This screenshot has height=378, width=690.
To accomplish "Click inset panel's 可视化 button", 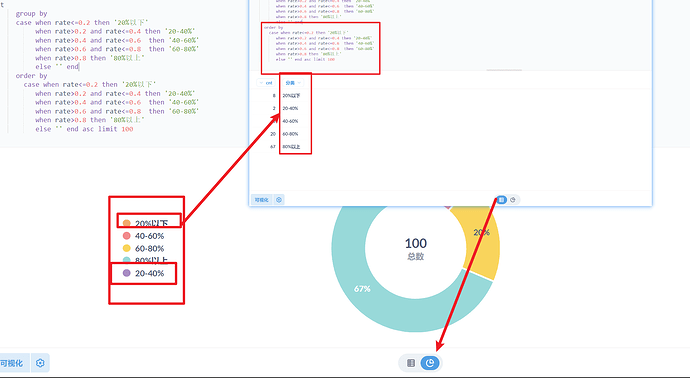I will coord(261,200).
